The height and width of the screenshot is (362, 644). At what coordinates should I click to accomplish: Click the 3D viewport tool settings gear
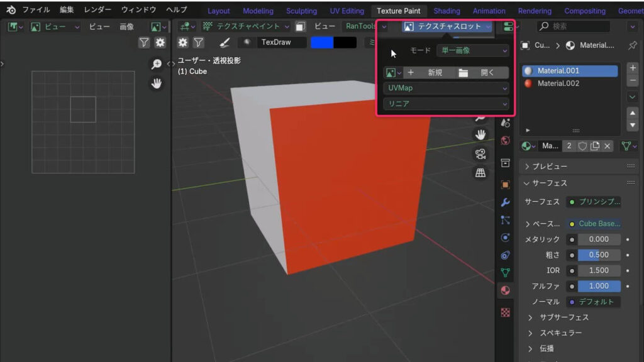coord(183,42)
